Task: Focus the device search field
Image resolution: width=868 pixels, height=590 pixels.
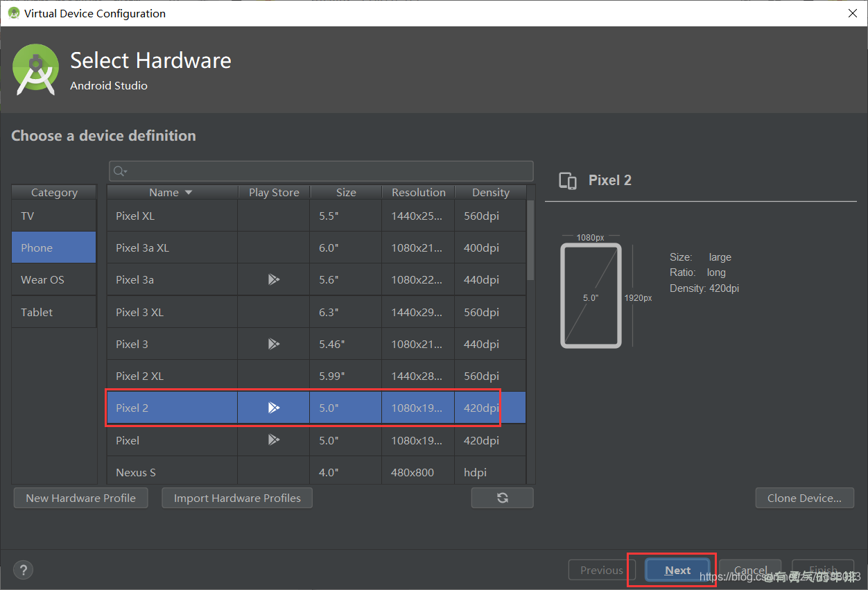Action: coord(321,171)
